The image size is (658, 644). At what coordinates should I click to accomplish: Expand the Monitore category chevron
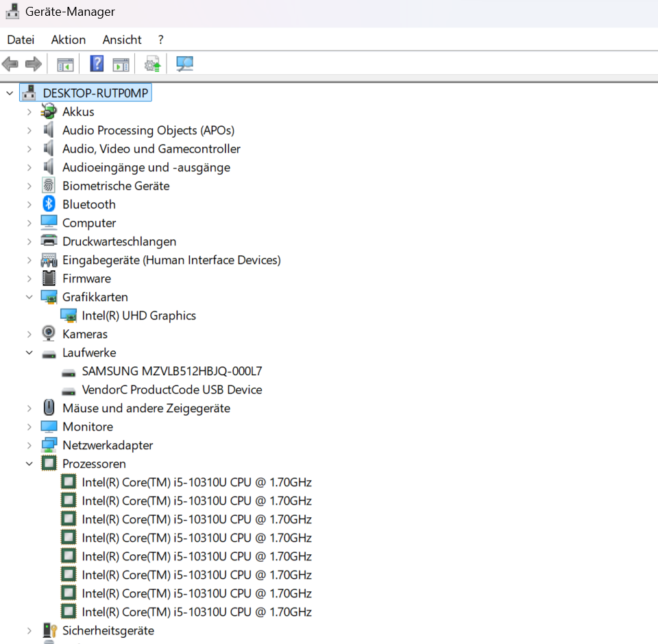tap(29, 427)
